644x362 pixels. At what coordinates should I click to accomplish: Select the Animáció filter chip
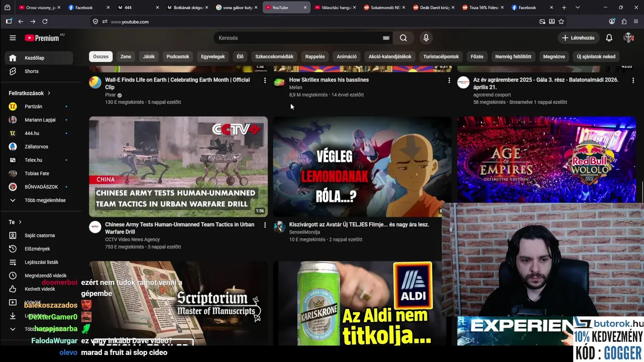[x=347, y=56]
